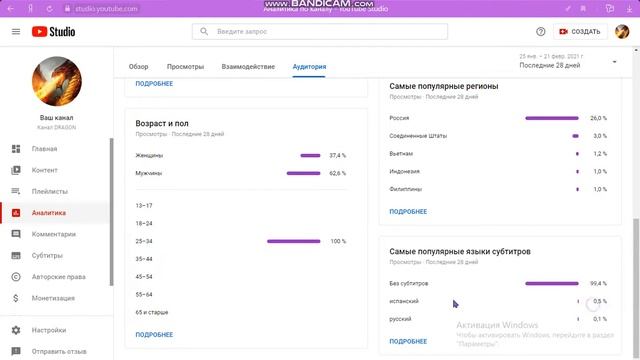Image resolution: width=640 pixels, height=360 pixels.
Task: Click ПОДРОБНЕЕ under языки субтитров
Action: 408,341
